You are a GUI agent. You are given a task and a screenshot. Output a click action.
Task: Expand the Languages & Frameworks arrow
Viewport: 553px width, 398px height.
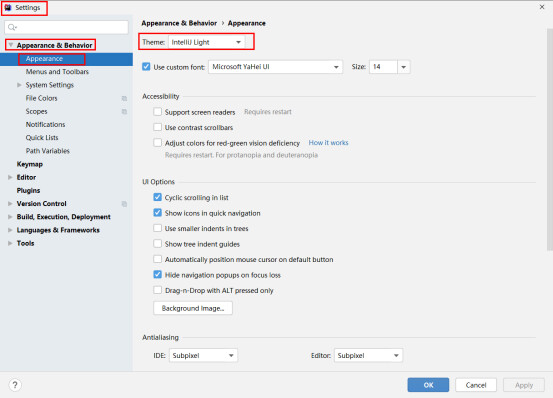pos(10,230)
